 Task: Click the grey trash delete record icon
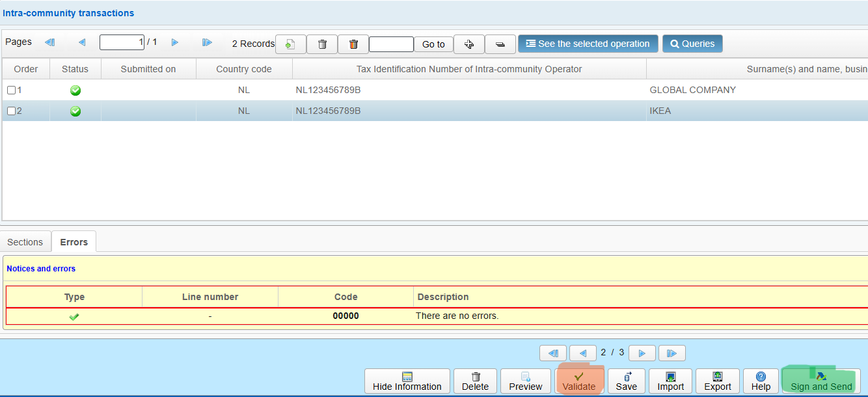322,44
